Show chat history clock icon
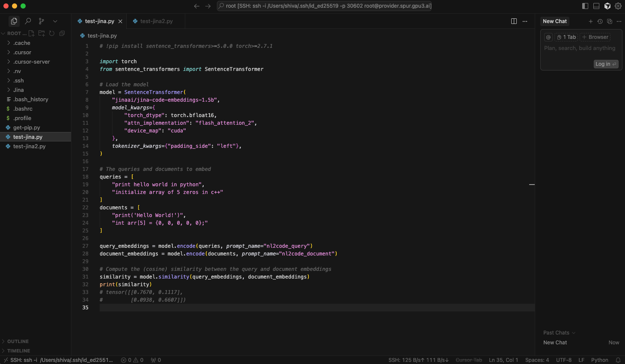Viewport: 625px width, 364px height. [600, 21]
